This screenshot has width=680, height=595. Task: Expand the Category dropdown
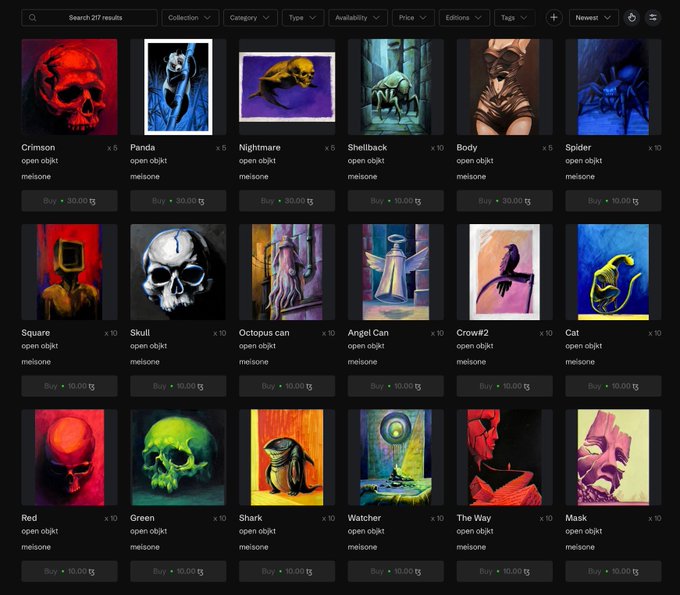coord(250,18)
